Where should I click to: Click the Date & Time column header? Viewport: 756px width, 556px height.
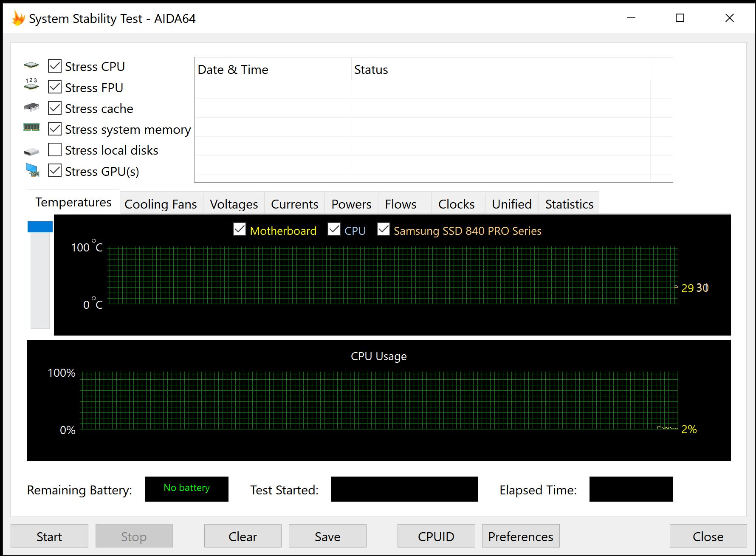coord(273,69)
